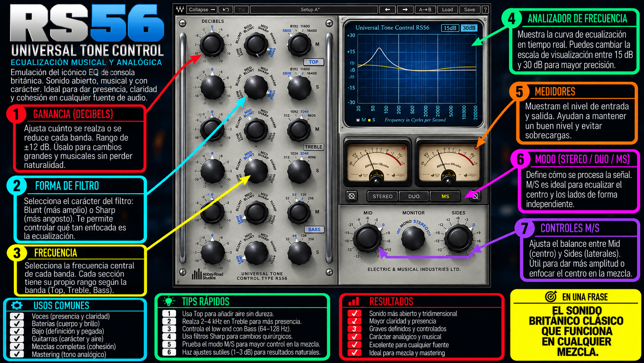Select DUO processing mode
Image resolution: width=644 pixels, height=363 pixels.
414,196
